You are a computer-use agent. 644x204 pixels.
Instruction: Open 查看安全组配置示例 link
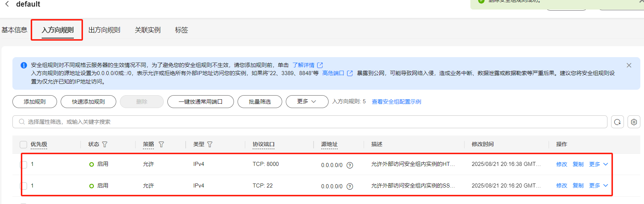397,102
